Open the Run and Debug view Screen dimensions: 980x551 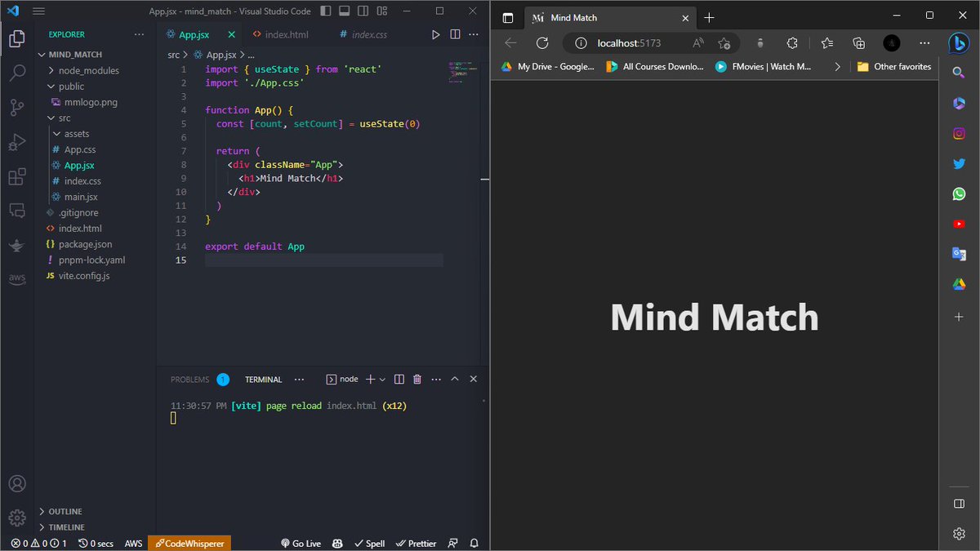(16, 142)
